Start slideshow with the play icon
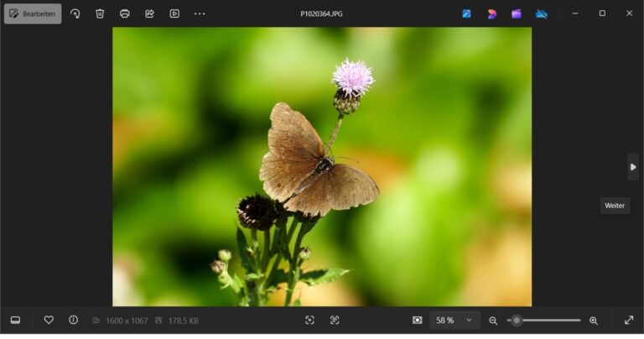644x339 pixels. (x=174, y=13)
